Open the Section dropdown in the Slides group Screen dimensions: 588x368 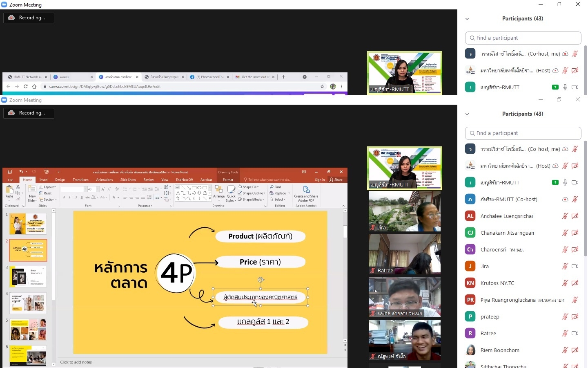tap(48, 200)
